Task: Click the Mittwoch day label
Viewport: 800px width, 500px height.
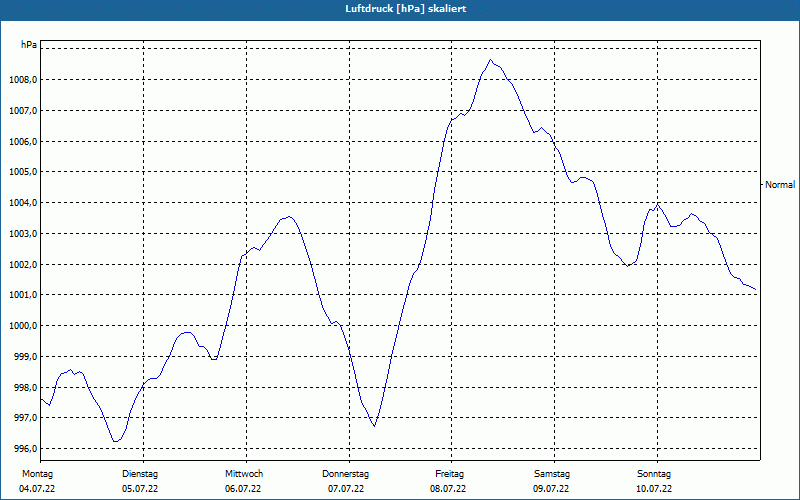Action: pyautogui.click(x=244, y=474)
